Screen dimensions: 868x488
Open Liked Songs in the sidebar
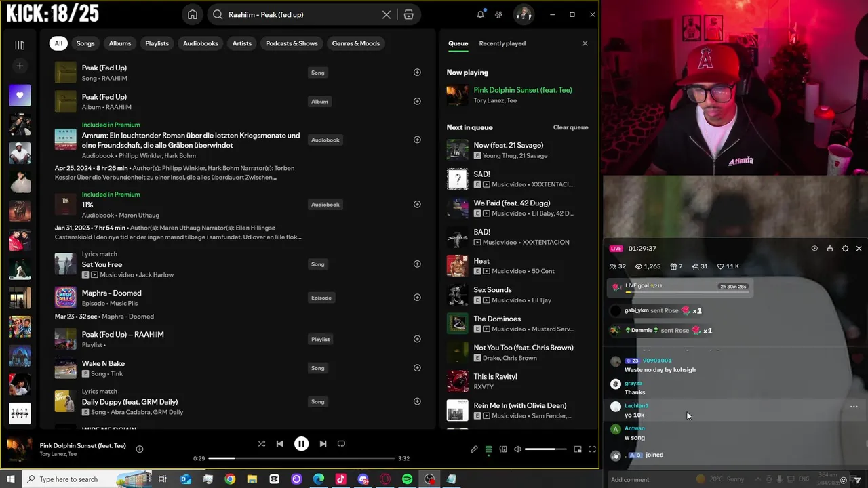pos(20,96)
